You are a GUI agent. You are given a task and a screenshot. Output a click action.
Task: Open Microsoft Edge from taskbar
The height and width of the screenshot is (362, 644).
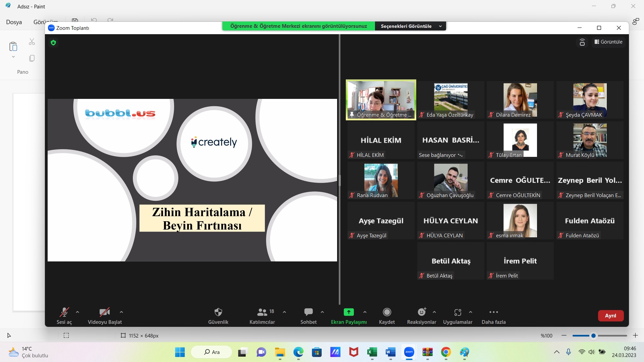click(x=298, y=352)
